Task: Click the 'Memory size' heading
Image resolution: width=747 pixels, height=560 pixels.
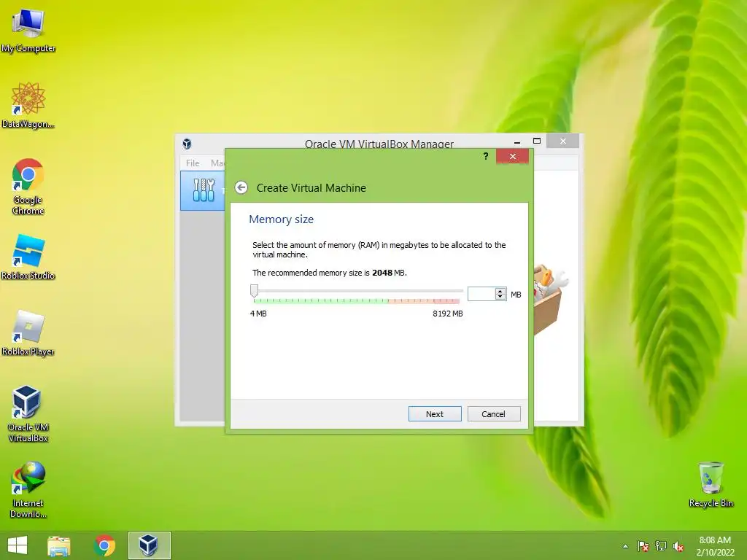Action: pyautogui.click(x=281, y=219)
